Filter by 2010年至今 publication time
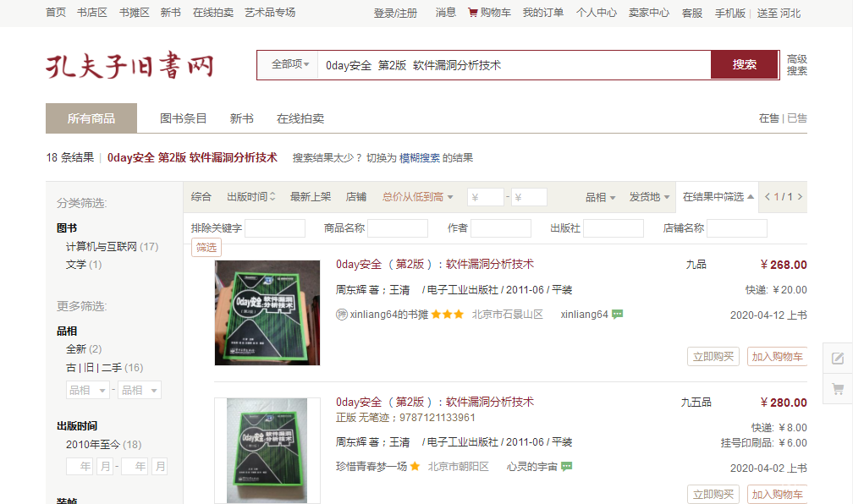Screen dimensions: 853x504 (104, 445)
